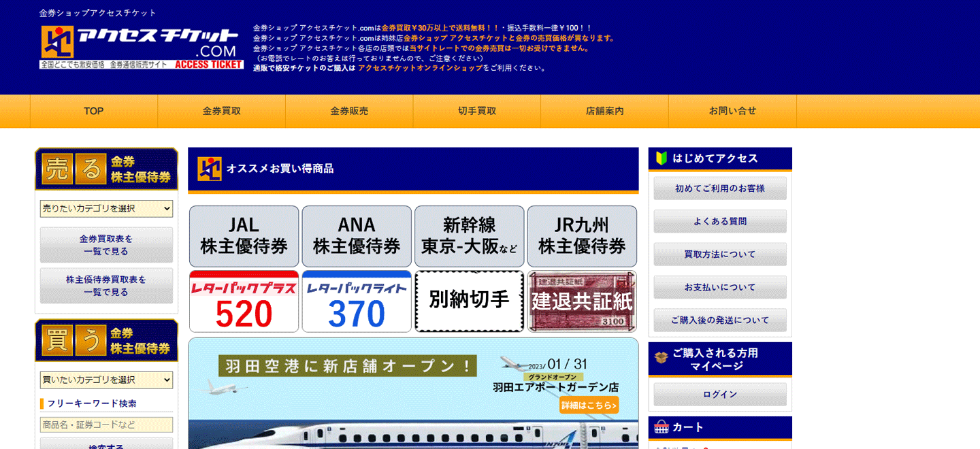Image resolution: width=980 pixels, height=449 pixels.
Task: Go to 店舗案内 in the navigation bar
Action: point(604,111)
